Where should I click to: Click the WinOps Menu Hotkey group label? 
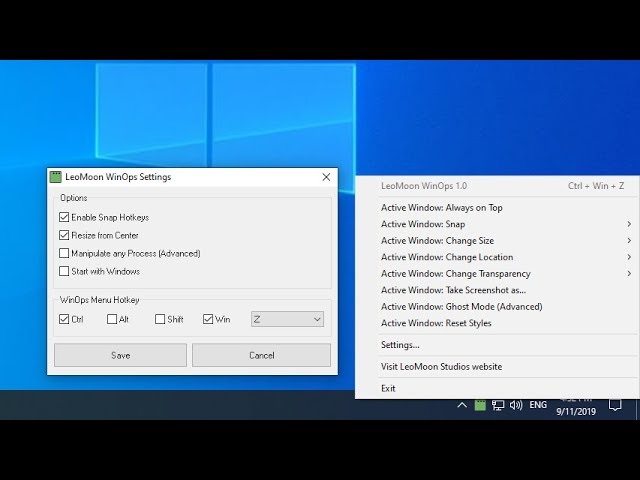click(x=99, y=300)
